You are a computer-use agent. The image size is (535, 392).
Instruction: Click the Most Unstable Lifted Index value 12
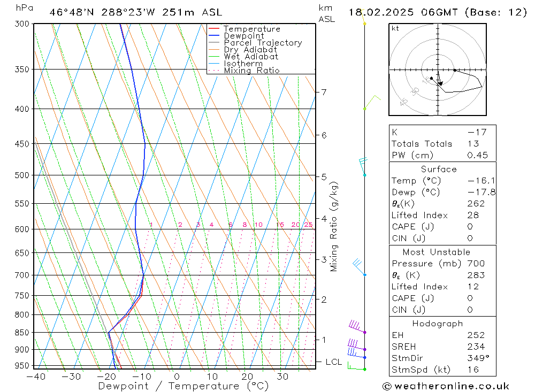point(473,287)
